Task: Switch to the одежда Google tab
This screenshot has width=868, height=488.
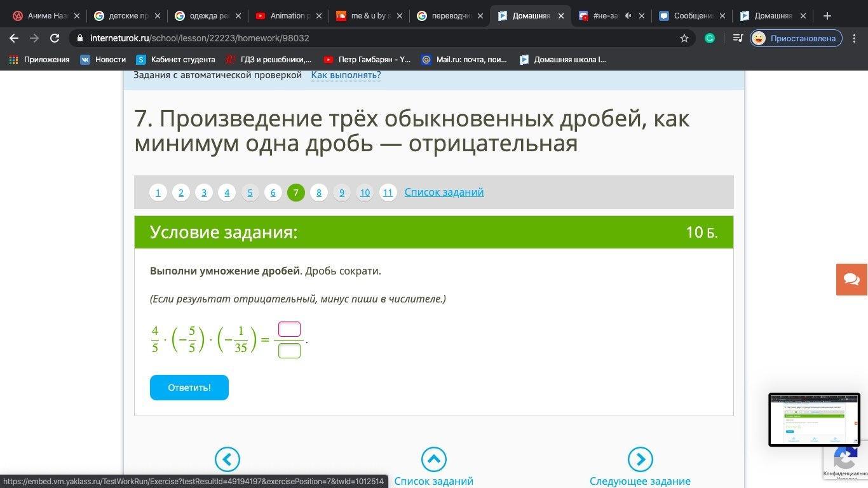Action: click(208, 16)
